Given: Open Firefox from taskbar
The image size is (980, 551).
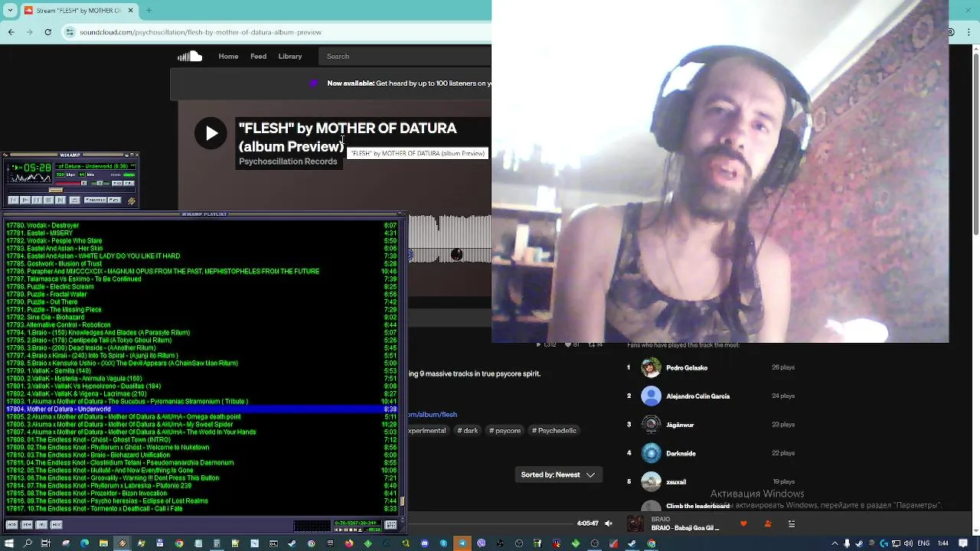Looking at the screenshot, I should coord(348,543).
